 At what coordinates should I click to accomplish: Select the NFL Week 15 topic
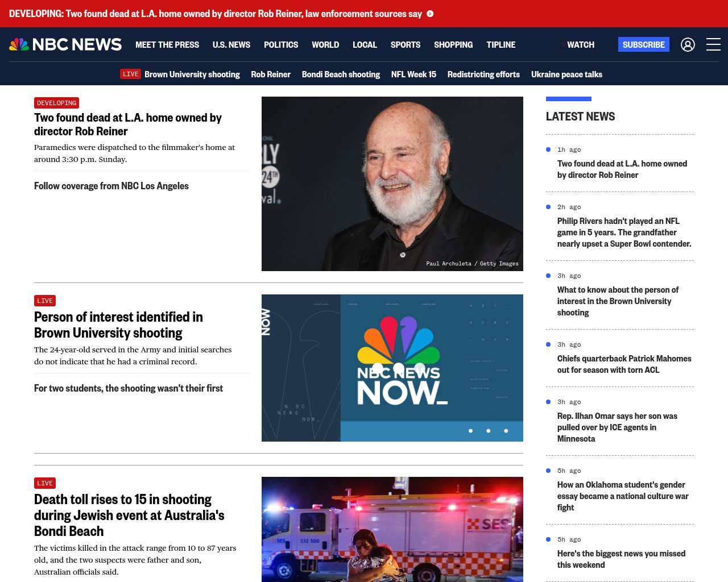(413, 74)
